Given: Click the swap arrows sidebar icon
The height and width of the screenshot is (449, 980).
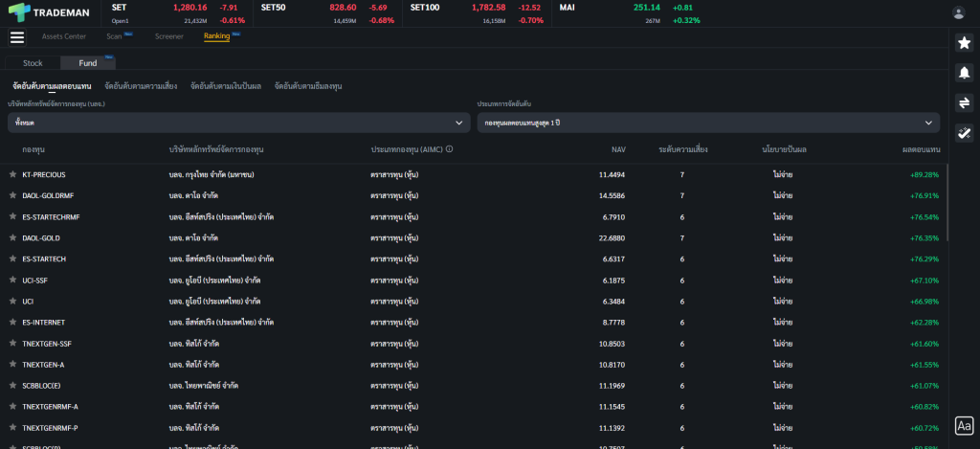Looking at the screenshot, I should (x=964, y=102).
